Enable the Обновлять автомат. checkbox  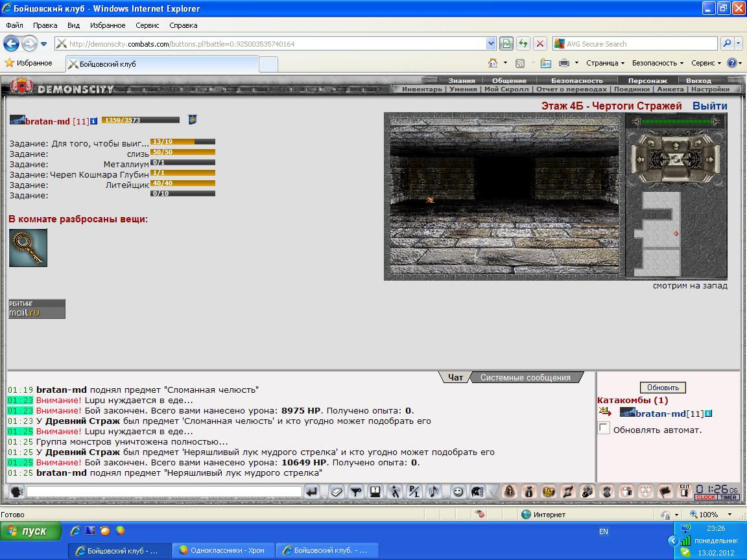point(604,428)
